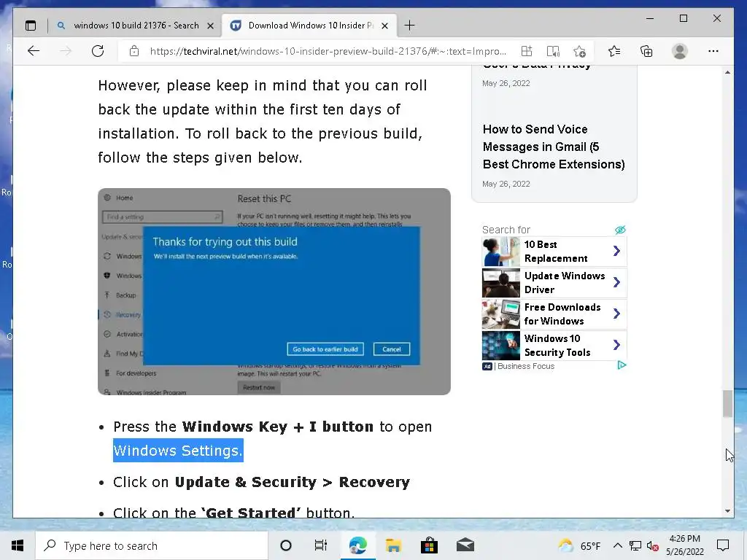
Task: Go back to the previous page
Action: 34,51
